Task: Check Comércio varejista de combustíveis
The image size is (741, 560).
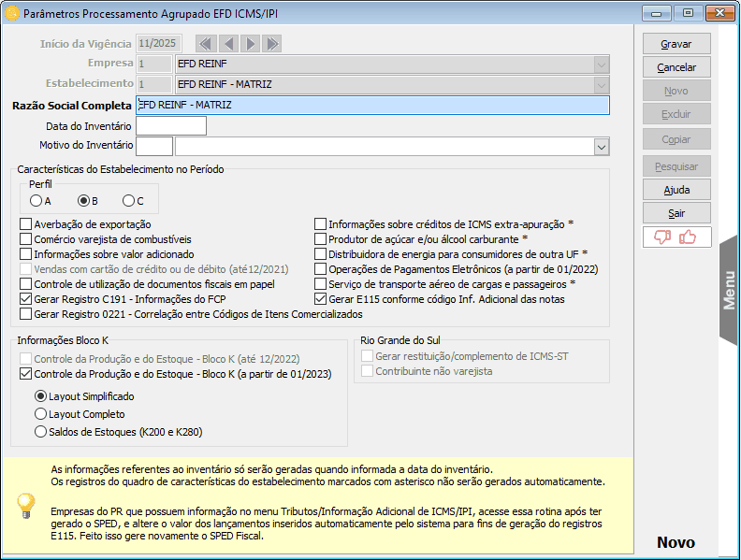Action: 25,239
